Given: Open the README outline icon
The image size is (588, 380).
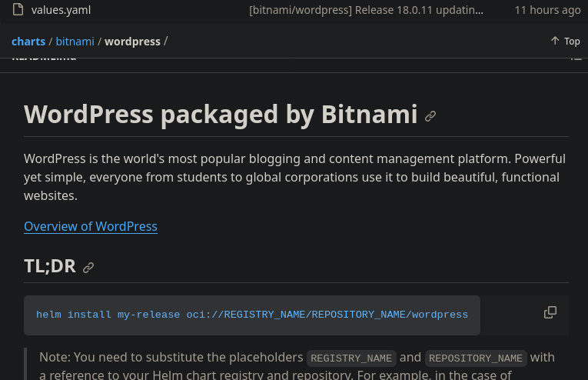Looking at the screenshot, I should point(576,59).
